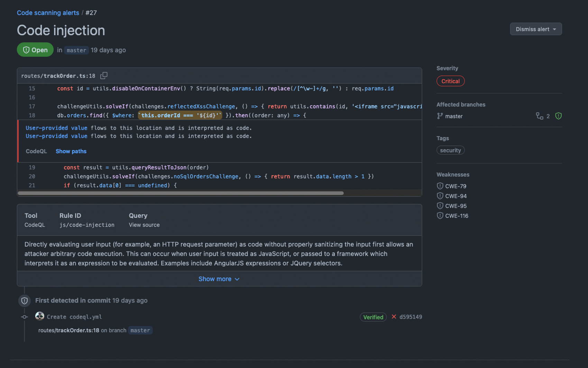Click the green shield icon for master branch
This screenshot has width=588, height=368.
tap(558, 116)
